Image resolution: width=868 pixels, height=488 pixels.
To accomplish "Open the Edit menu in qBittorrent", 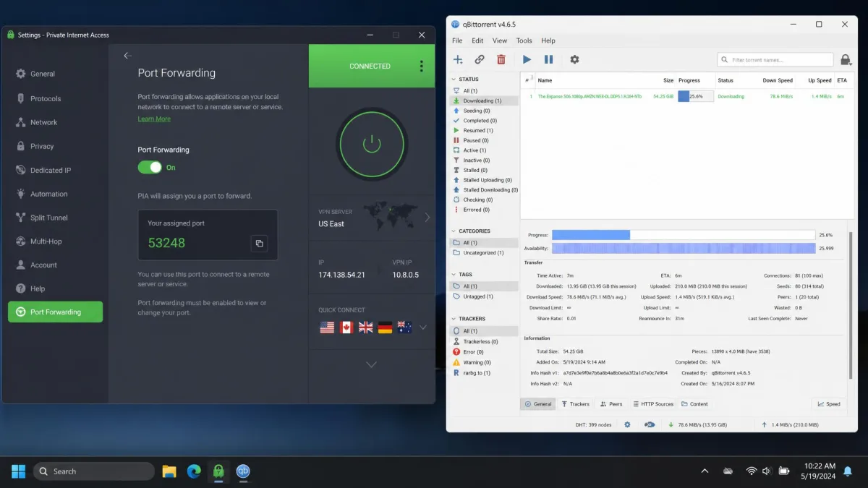I will [477, 40].
